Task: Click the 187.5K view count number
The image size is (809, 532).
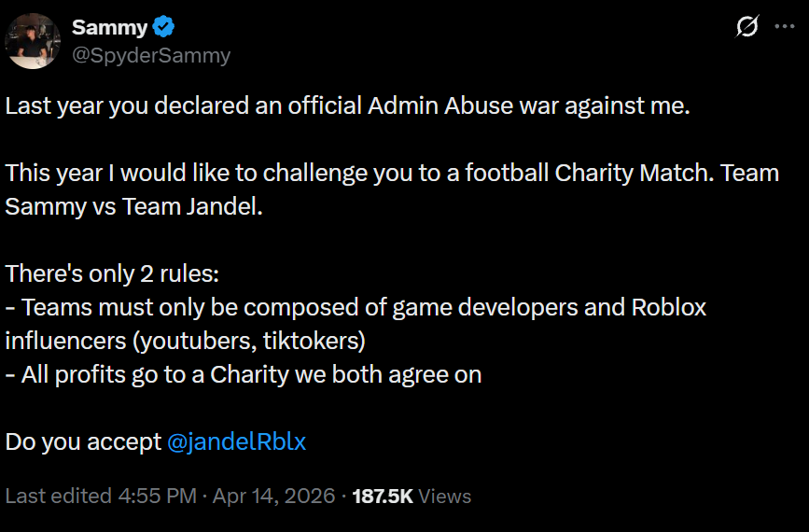Action: tap(383, 496)
